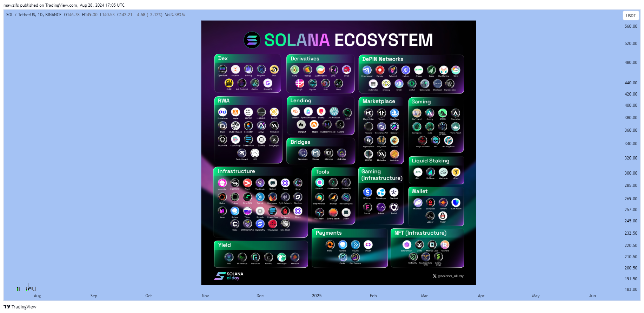644x313 pixels.
Task: Click the Wormhole icon in Bridges
Action: click(x=303, y=153)
